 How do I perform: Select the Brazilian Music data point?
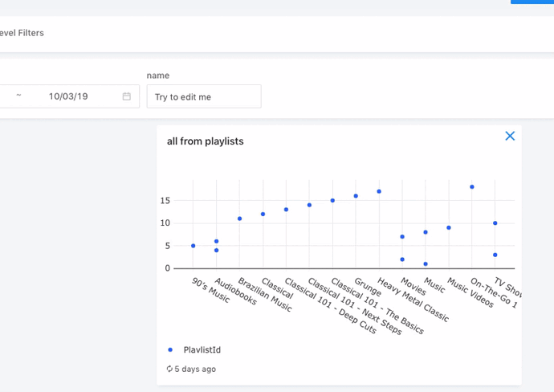click(239, 218)
